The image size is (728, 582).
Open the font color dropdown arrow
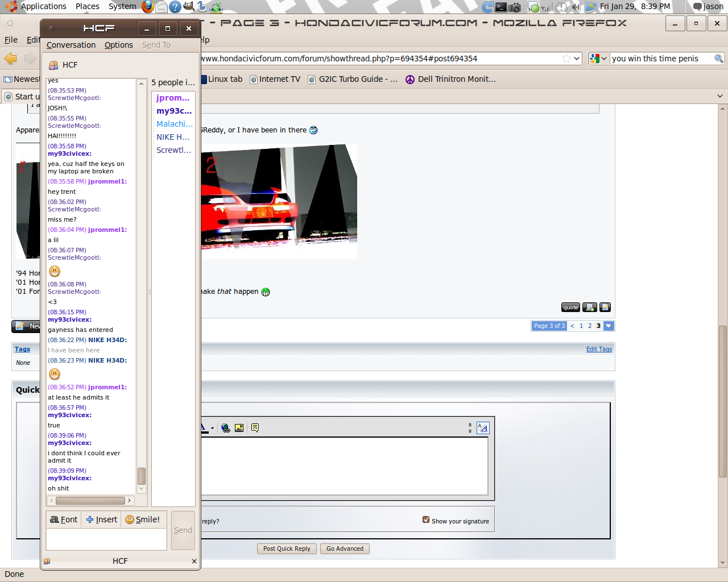212,429
